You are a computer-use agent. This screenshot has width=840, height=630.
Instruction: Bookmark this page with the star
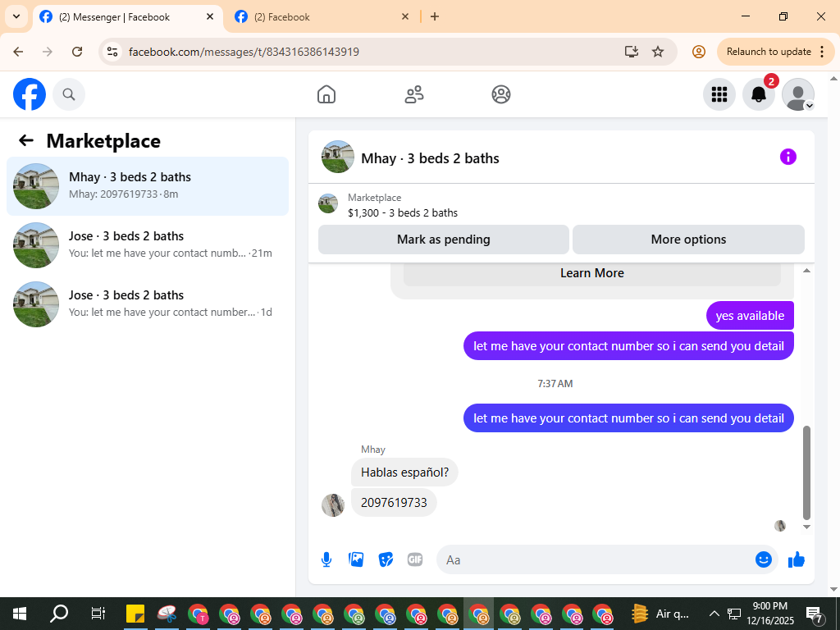pos(658,52)
